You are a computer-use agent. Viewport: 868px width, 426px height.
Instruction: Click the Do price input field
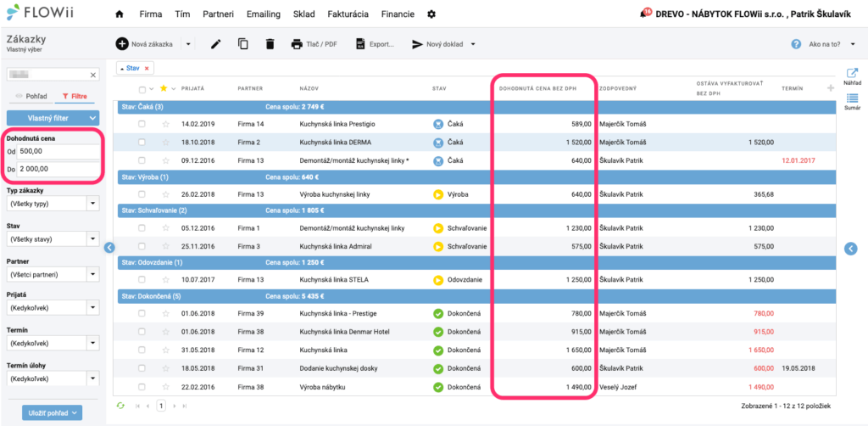pyautogui.click(x=58, y=169)
